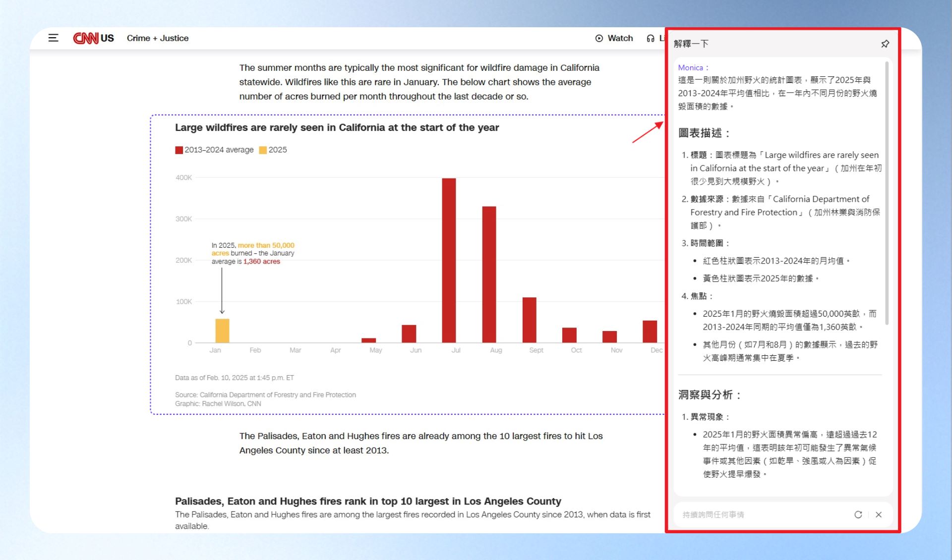Regenerate the Monica response
Screen dimensions: 952x560
click(x=858, y=514)
